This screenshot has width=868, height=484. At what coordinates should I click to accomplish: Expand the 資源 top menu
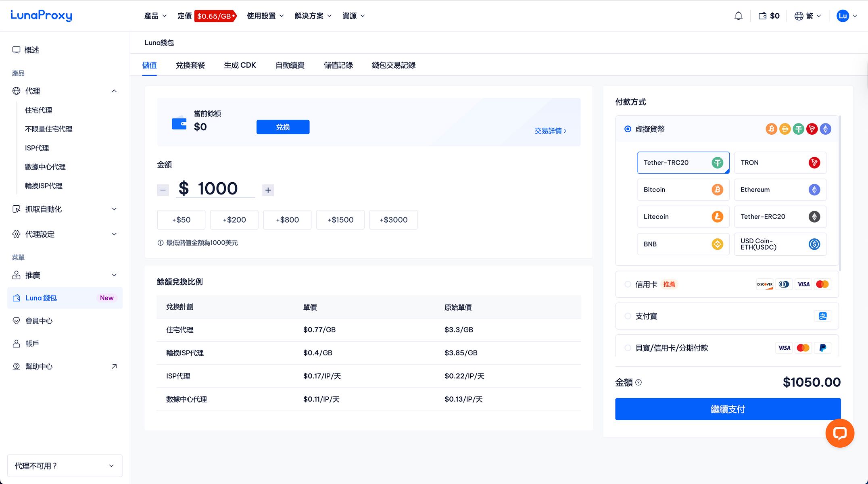[x=354, y=16]
